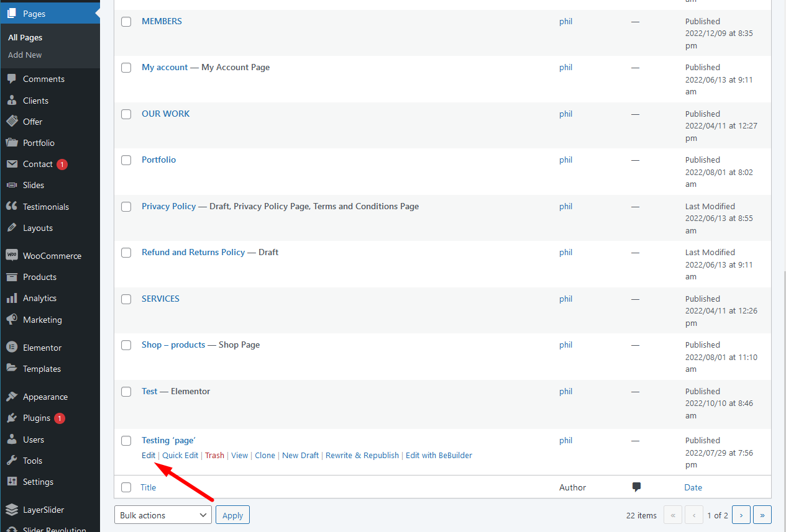Click author phil on SERVICES row
786x532 pixels.
[x=565, y=299]
